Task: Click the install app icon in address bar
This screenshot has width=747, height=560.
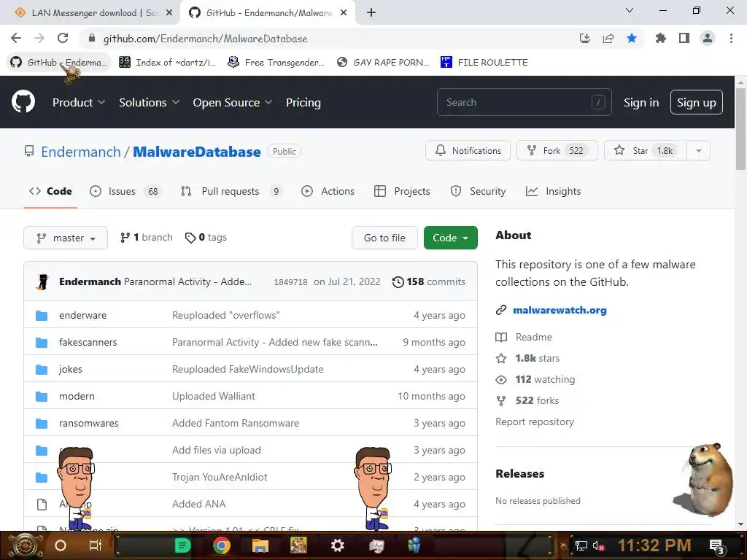Action: pyautogui.click(x=585, y=38)
